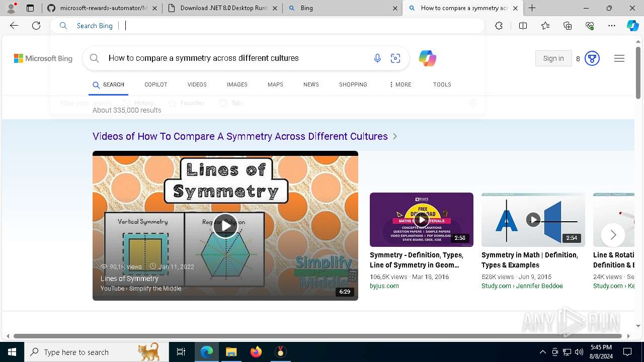The height and width of the screenshot is (362, 644).
Task: Go back using the browser back arrow
Action: pyautogui.click(x=14, y=26)
